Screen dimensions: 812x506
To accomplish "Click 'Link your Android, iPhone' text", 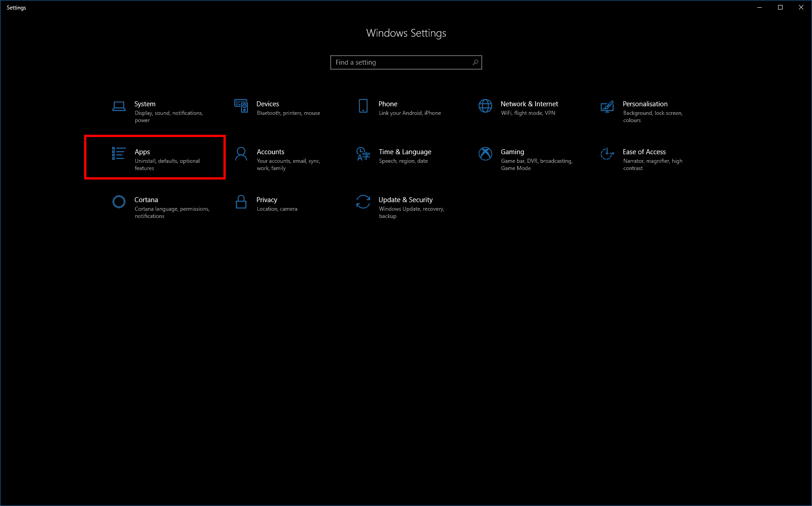I will point(410,113).
